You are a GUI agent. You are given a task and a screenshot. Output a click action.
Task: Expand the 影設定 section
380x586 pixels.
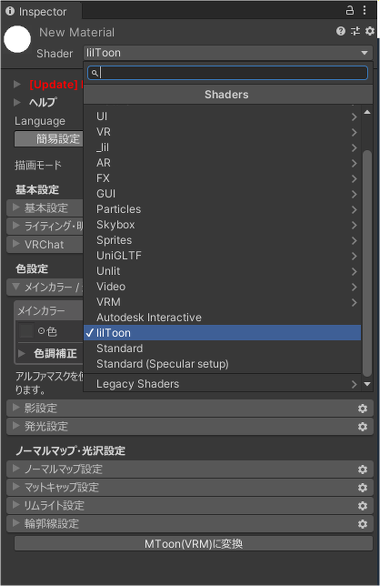[190, 408]
